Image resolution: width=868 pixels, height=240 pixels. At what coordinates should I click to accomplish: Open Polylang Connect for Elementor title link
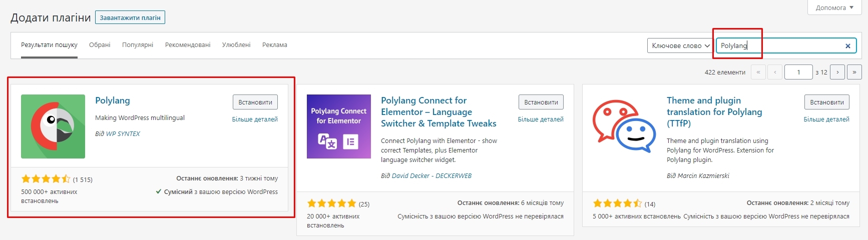click(x=439, y=112)
